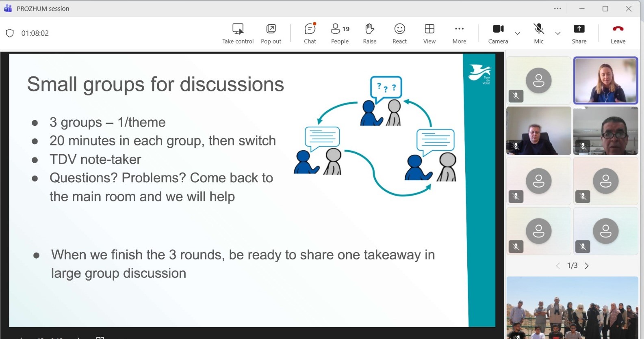Open the React emoji menu
Image resolution: width=644 pixels, height=339 pixels.
tap(399, 33)
